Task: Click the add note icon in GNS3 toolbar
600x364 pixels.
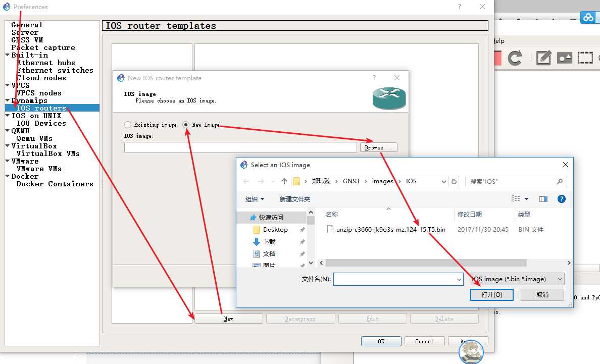Action: tap(543, 58)
